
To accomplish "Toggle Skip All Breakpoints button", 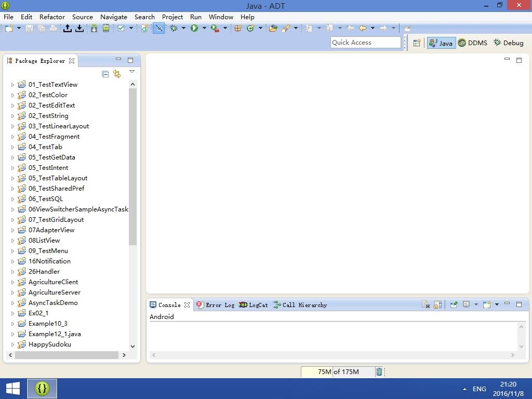I will (159, 29).
